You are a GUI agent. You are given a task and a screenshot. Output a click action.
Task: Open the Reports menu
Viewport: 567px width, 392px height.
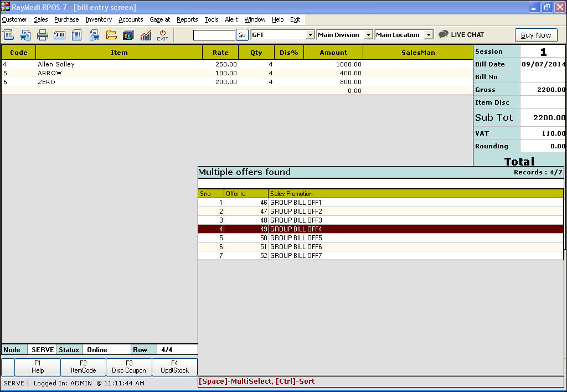187,19
